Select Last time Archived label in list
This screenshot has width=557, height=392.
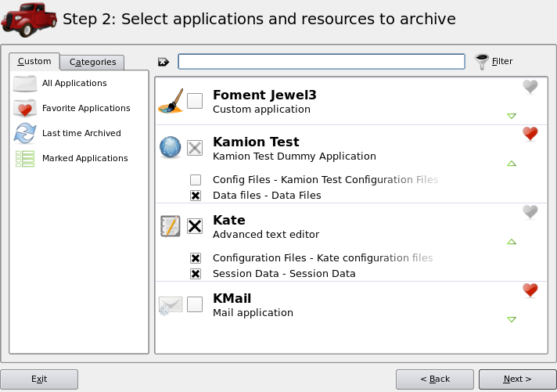(x=81, y=133)
